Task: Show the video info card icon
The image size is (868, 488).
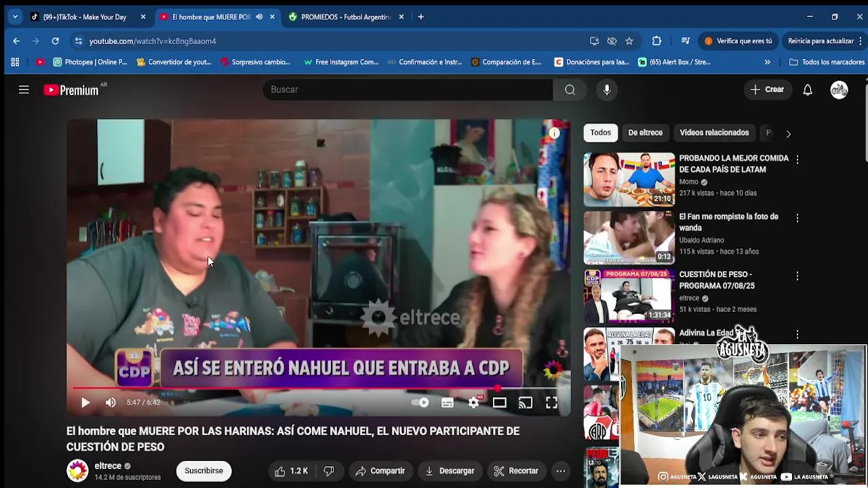Action: click(x=554, y=133)
